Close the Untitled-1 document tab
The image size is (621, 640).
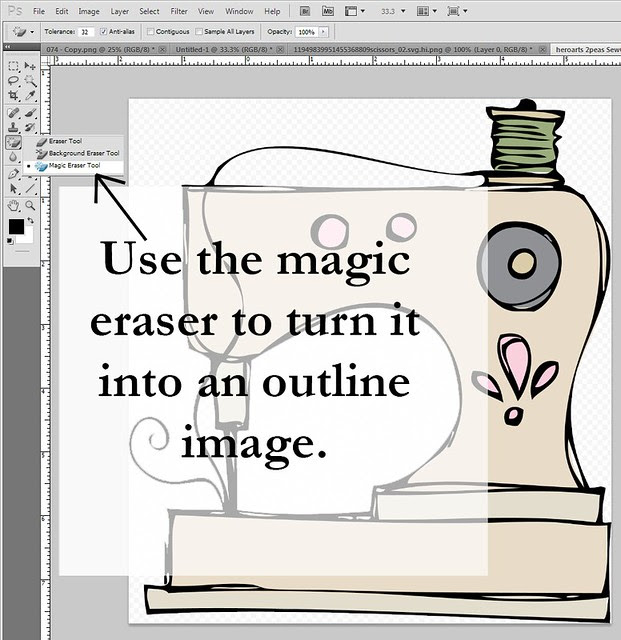click(280, 49)
